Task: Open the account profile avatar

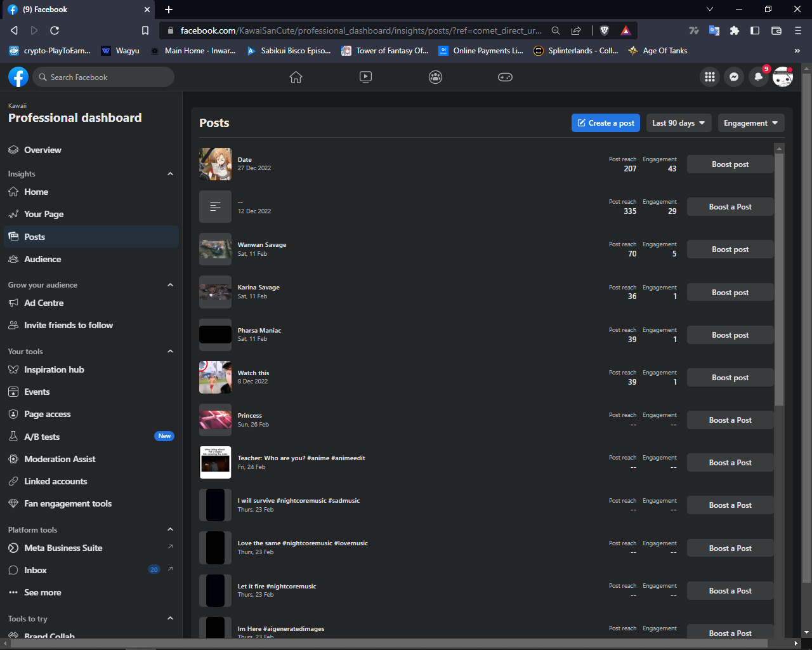Action: [x=783, y=77]
